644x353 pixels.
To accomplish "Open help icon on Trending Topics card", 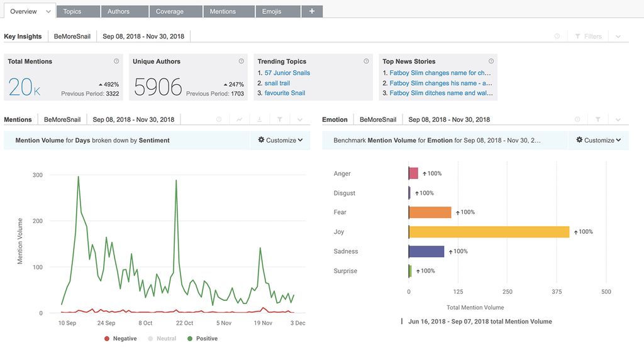I will pos(367,62).
